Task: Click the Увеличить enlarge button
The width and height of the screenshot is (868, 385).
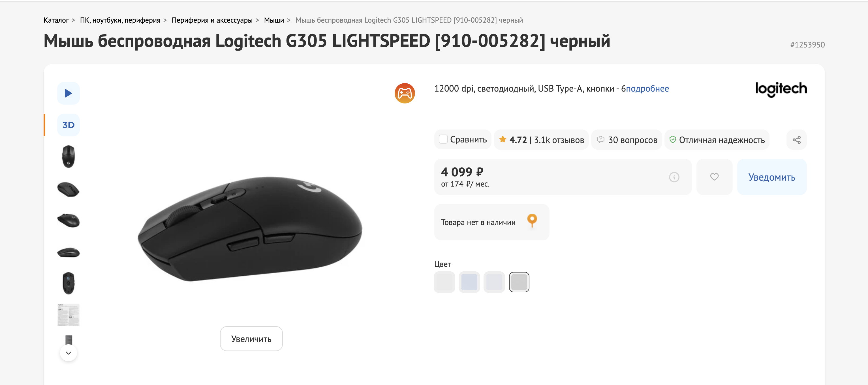Action: pyautogui.click(x=251, y=339)
